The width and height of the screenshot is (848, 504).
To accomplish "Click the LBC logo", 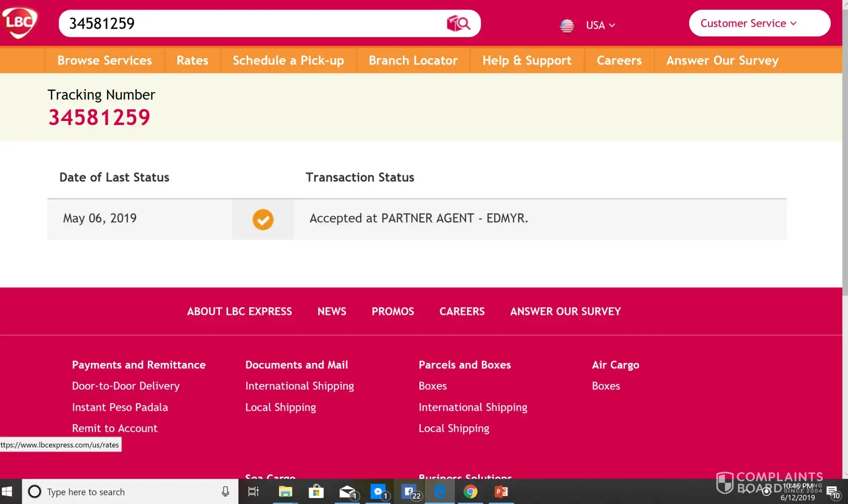I will pos(20,23).
